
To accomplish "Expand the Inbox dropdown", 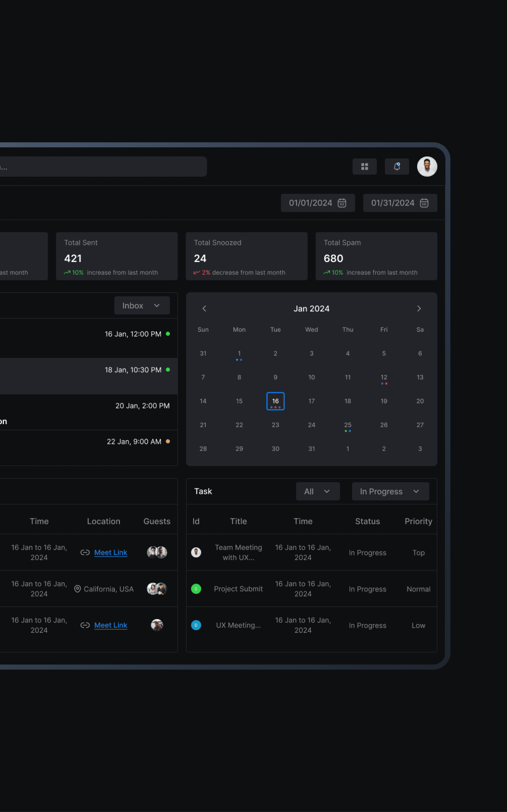I will [142, 305].
